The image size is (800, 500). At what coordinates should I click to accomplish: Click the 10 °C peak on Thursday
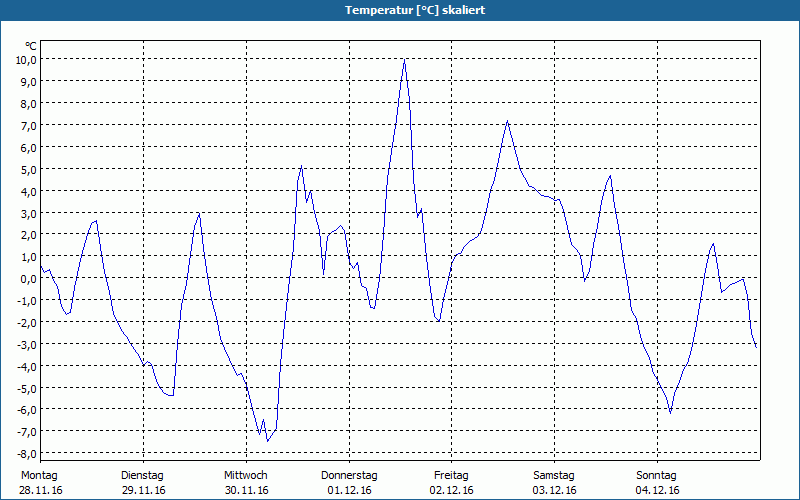coord(405,60)
